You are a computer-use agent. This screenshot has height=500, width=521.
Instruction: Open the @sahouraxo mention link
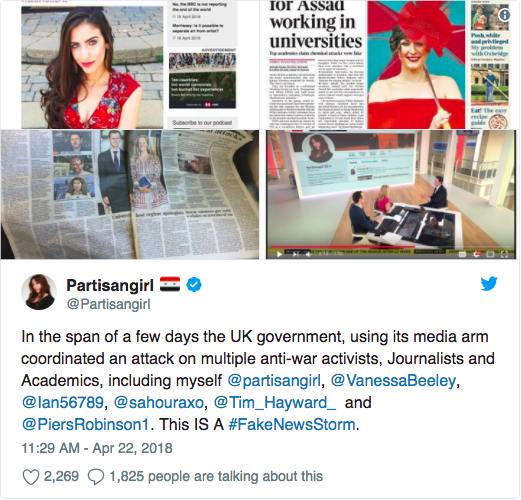159,403
